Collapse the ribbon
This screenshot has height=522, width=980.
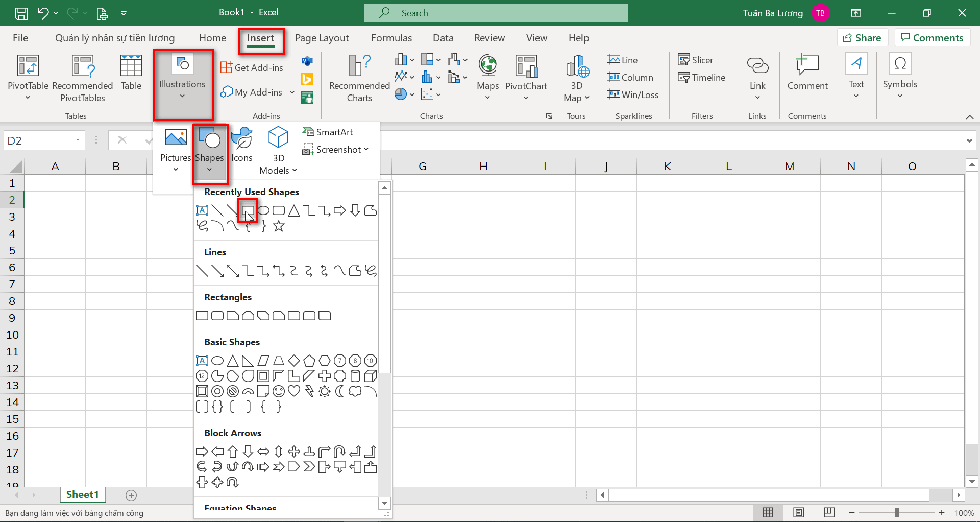970,117
